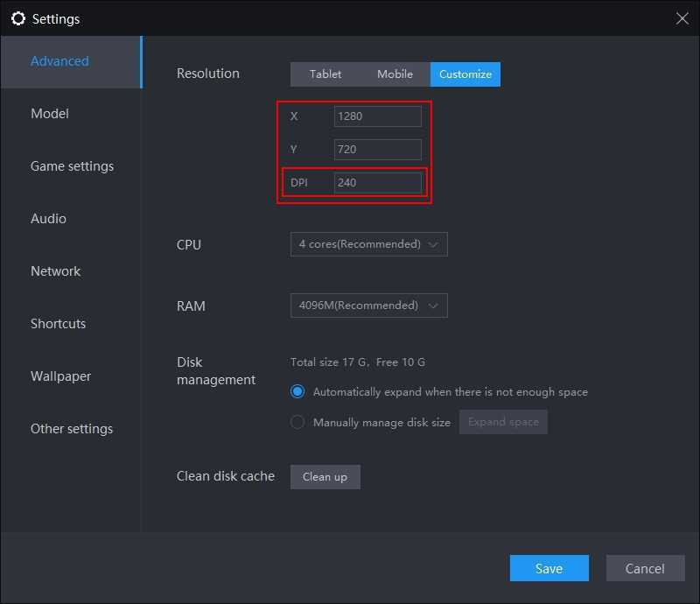Click the Resolution label
The width and height of the screenshot is (700, 604).
coord(208,74)
